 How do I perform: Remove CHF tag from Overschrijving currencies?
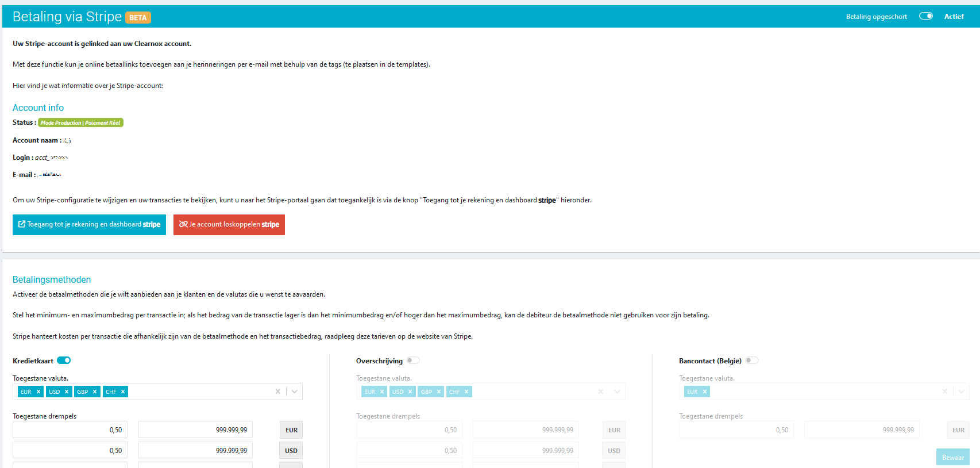click(x=466, y=392)
